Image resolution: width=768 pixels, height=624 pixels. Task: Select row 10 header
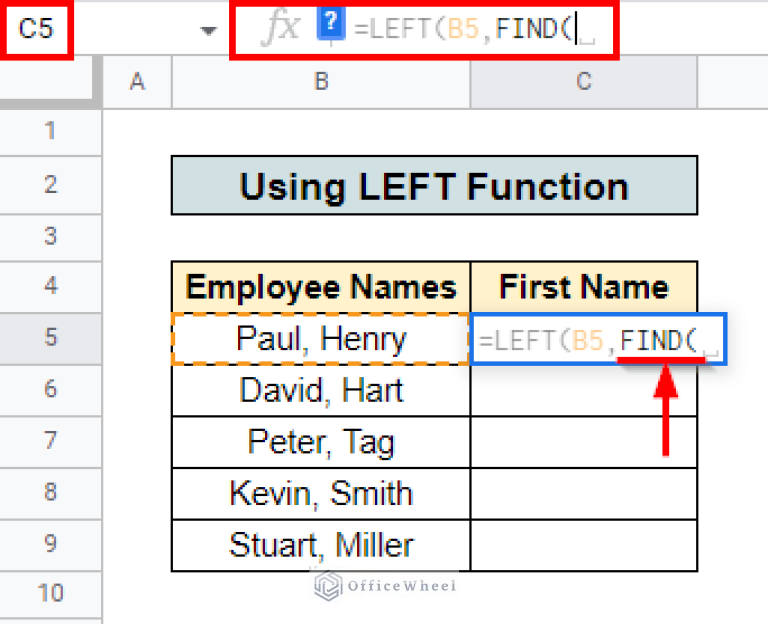(51, 595)
